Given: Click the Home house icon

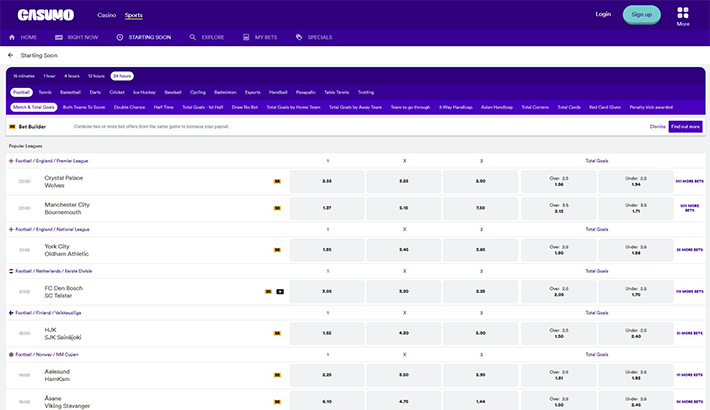Looking at the screenshot, I should click(x=12, y=37).
